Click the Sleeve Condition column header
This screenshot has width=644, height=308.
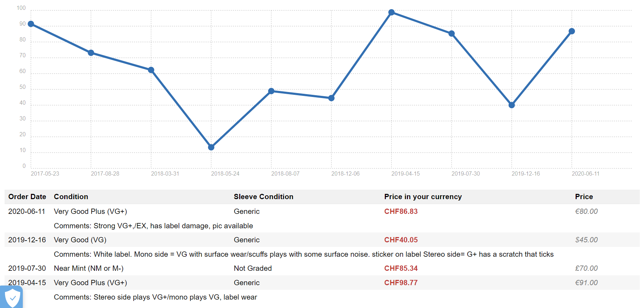263,197
